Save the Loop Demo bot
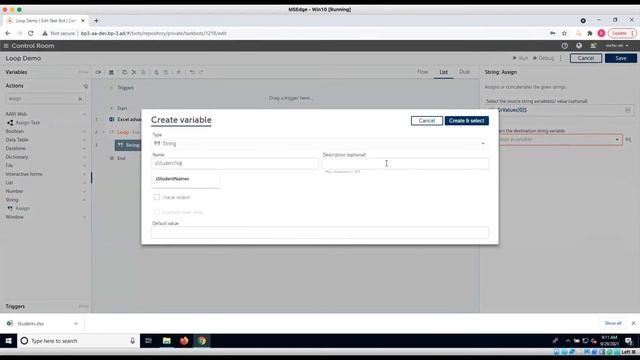 point(620,58)
